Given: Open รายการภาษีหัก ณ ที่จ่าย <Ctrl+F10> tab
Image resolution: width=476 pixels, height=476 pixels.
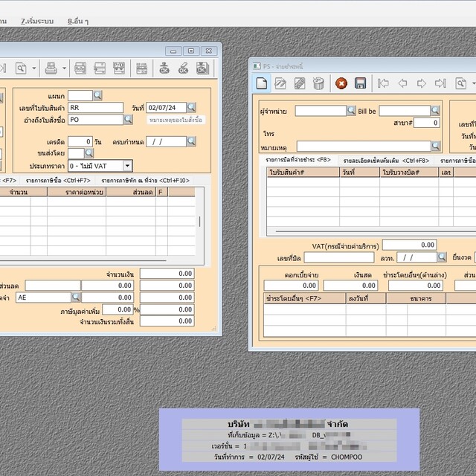Looking at the screenshot, I should tap(146, 180).
